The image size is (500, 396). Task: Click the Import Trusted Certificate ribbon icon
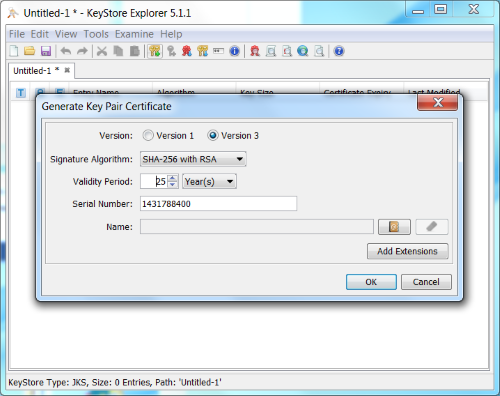(x=187, y=51)
